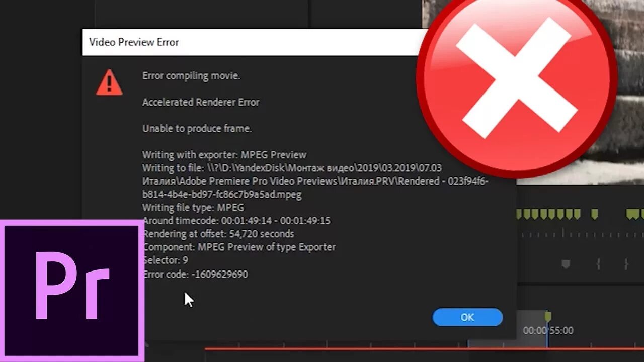Click the "Accelerated Renderer Error" text line
Image resolution: width=644 pixels, height=362 pixels.
pyautogui.click(x=201, y=102)
